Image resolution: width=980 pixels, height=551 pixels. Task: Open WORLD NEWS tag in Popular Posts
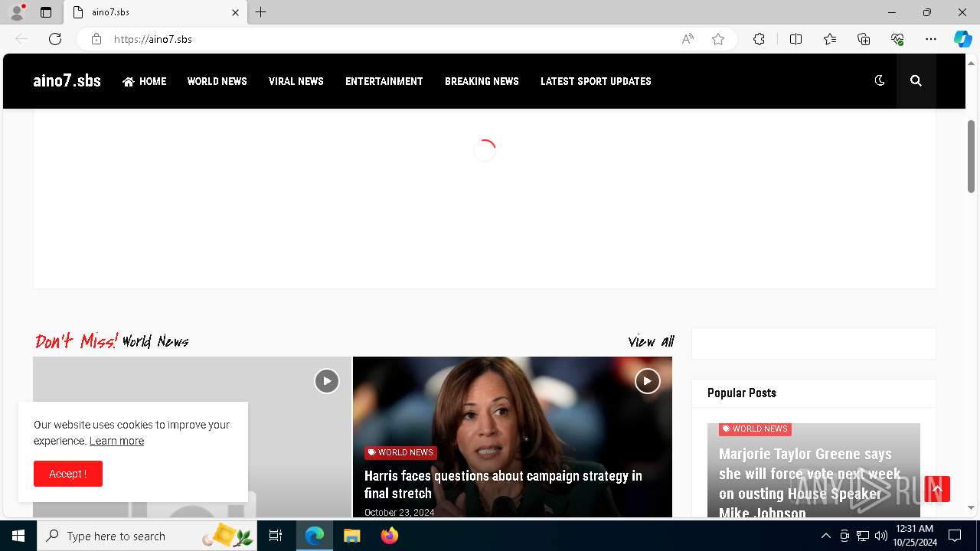pos(755,429)
